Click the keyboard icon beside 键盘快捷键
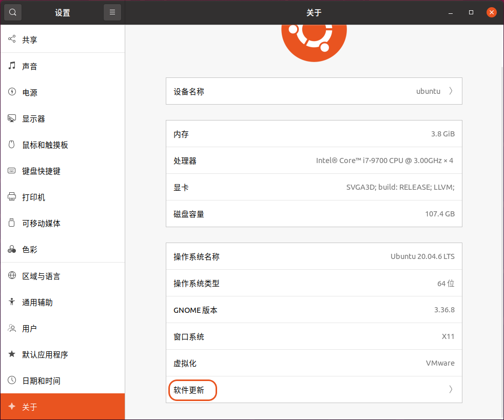 tap(12, 170)
